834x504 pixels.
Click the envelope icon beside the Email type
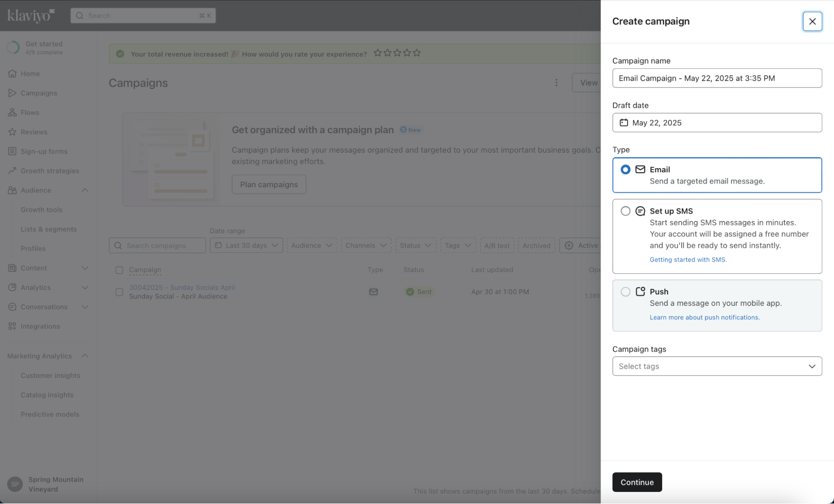(x=640, y=169)
